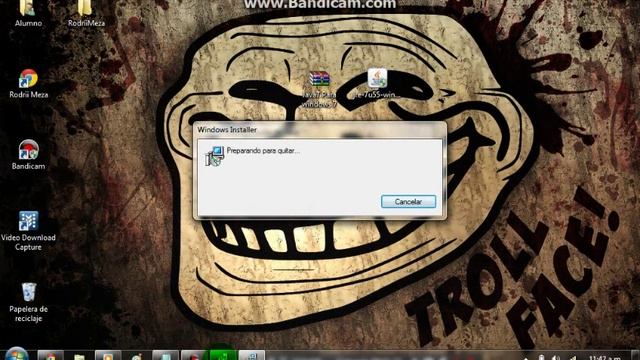Image resolution: width=640 pixels, height=360 pixels.
Task: Open the Windows Start orb
Action: 16,354
